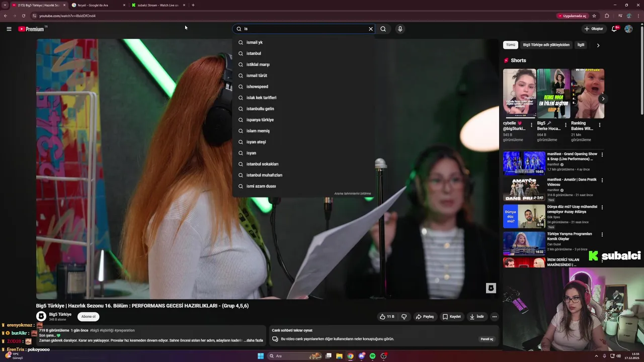Image resolution: width=644 pixels, height=362 pixels.
Task: Dislike the video with thumbs down
Action: coord(404,317)
